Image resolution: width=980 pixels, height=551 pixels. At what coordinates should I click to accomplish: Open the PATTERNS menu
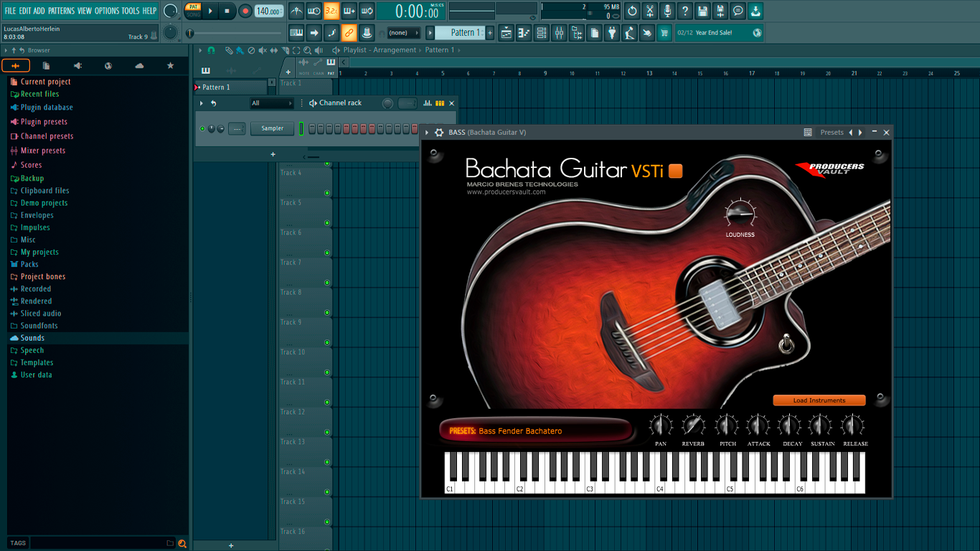tap(61, 11)
